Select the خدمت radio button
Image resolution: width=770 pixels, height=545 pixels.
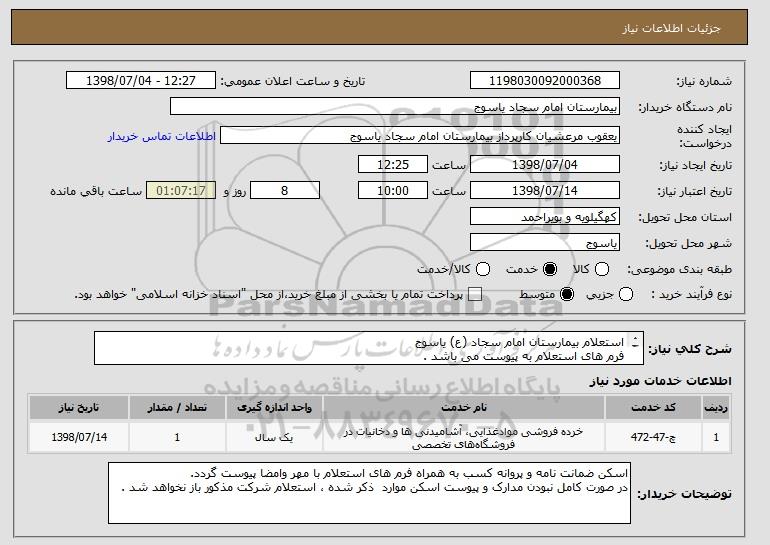coord(550,269)
